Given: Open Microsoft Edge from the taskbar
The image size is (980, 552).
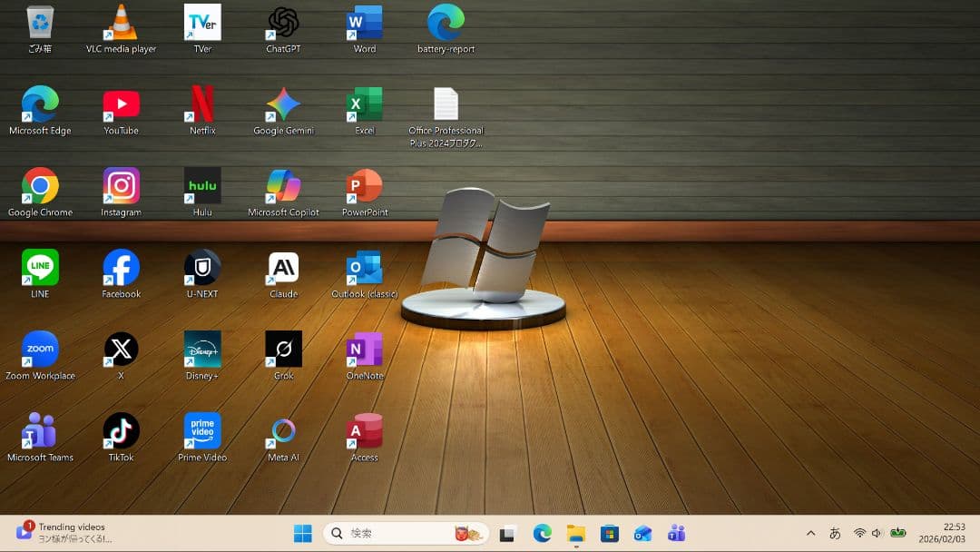Looking at the screenshot, I should pyautogui.click(x=542, y=533).
